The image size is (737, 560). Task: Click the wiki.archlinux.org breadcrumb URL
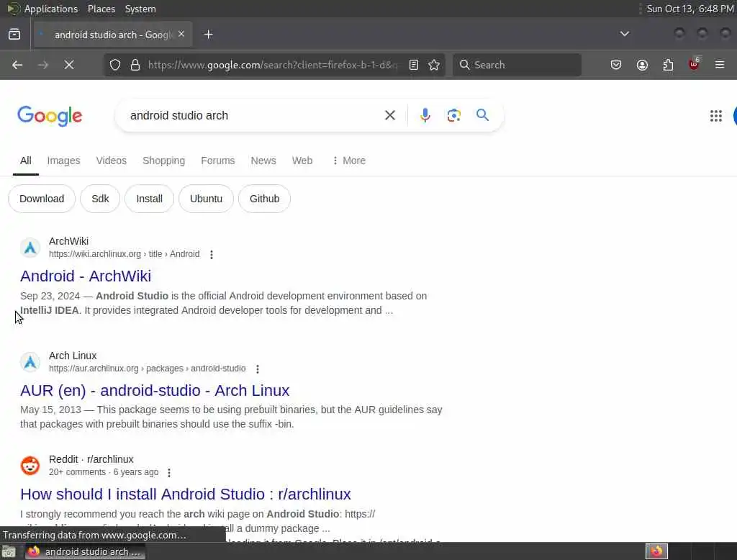click(x=124, y=254)
